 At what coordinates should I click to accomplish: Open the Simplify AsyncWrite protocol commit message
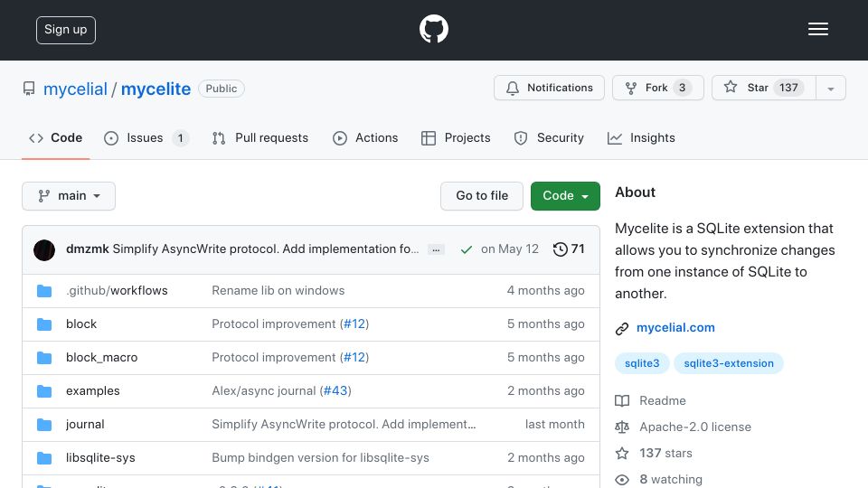pyautogui.click(x=266, y=249)
